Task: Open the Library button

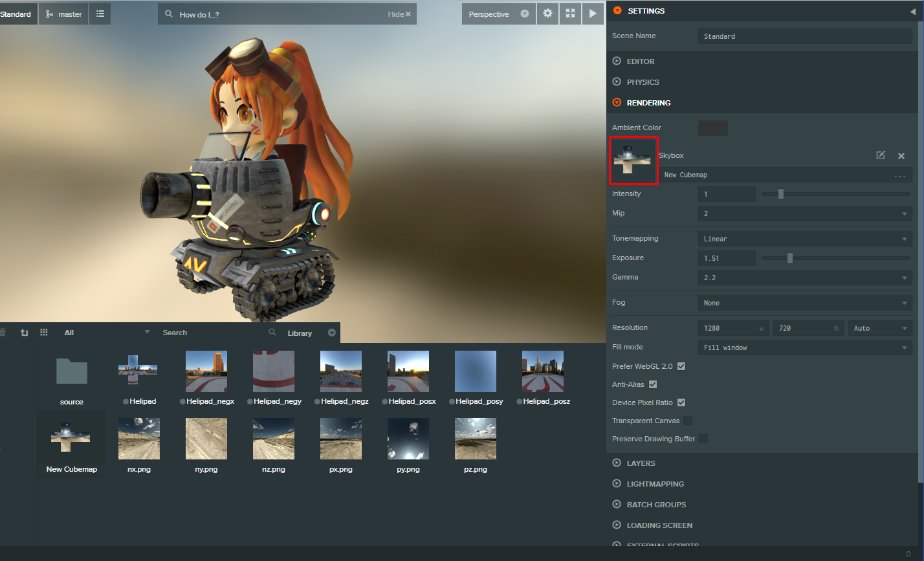Action: pos(312,333)
